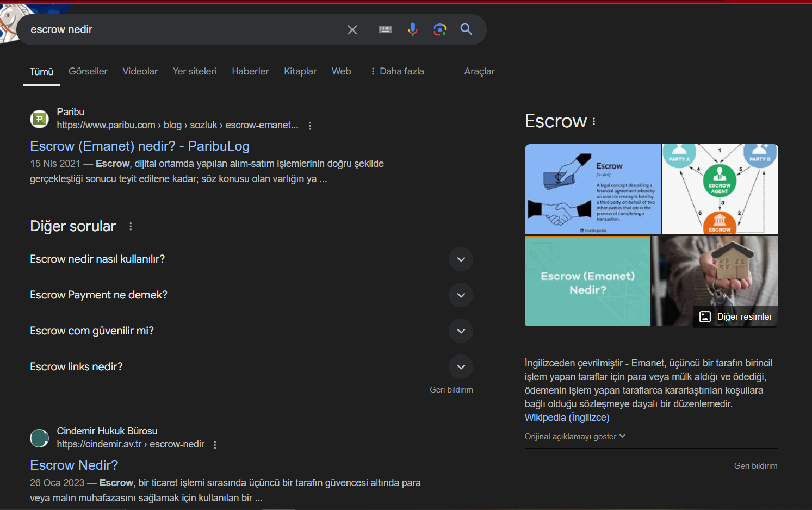The image size is (812, 510).
Task: Open Escrow (Emanet) Nedir? teal image
Action: 587,281
